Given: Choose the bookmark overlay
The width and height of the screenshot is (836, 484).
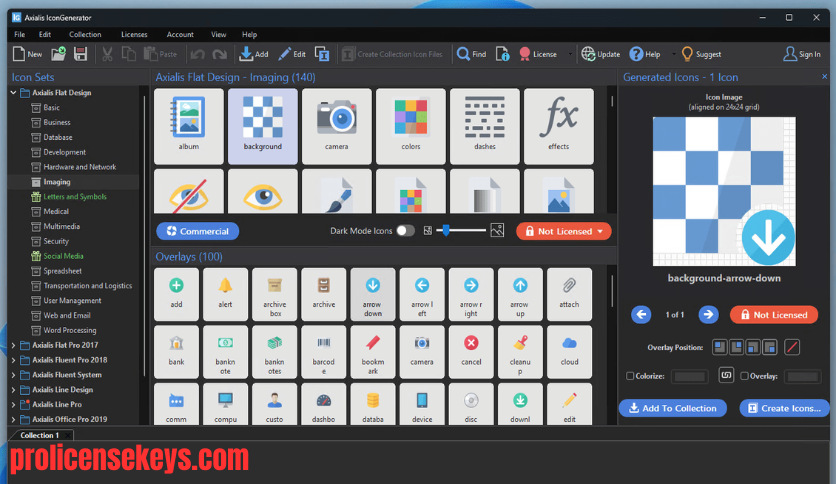Looking at the screenshot, I should (x=373, y=352).
